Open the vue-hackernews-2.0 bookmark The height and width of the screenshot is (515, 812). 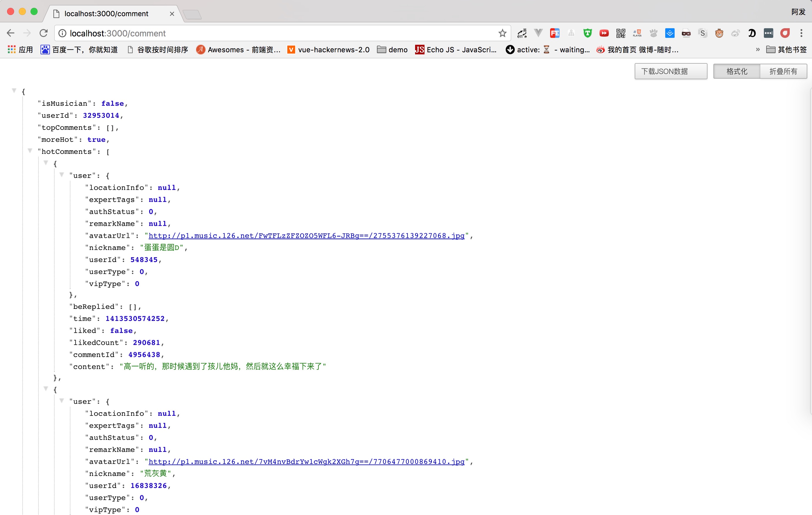[x=329, y=50]
